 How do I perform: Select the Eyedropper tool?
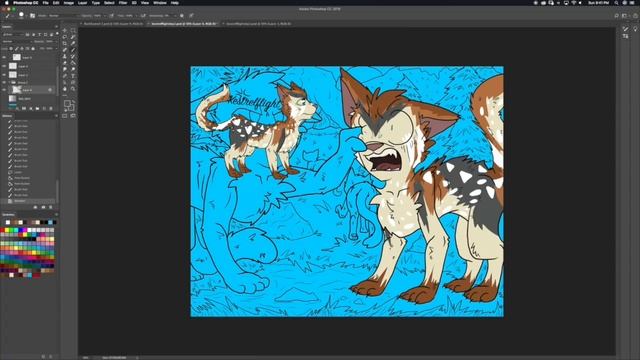click(x=73, y=43)
